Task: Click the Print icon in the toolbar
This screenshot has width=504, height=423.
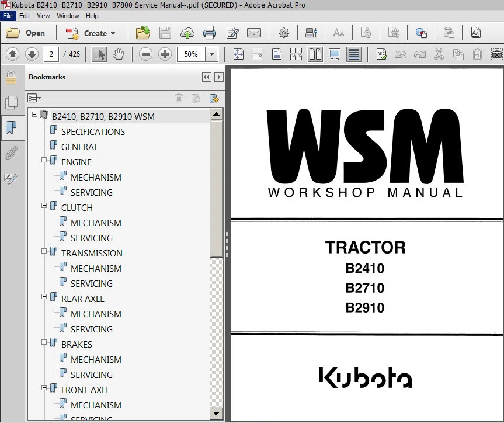Action: [210, 33]
